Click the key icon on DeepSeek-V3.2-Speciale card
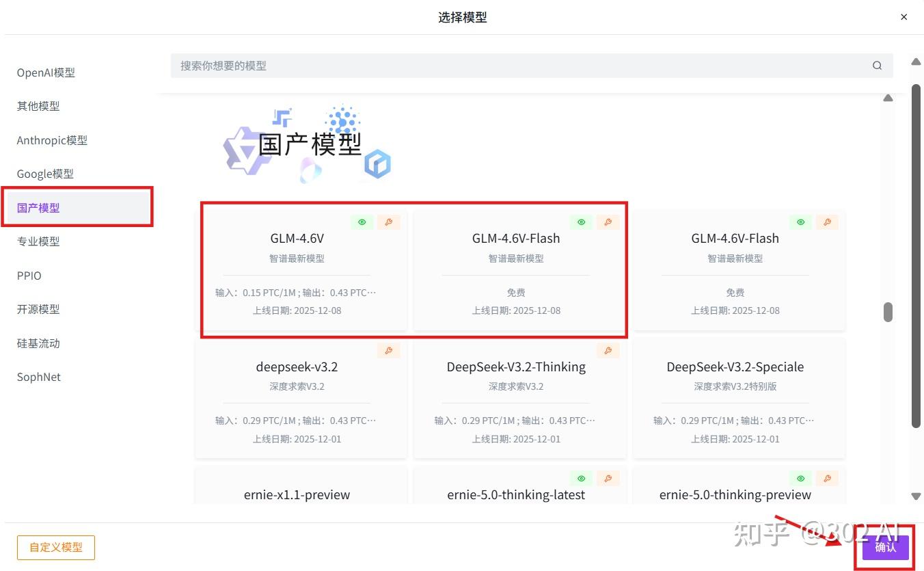 point(827,349)
